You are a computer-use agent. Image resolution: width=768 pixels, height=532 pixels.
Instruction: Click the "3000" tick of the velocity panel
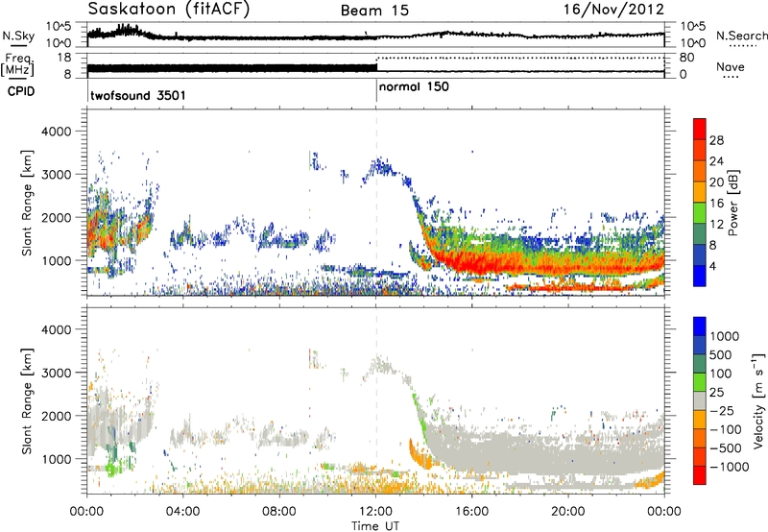[x=57, y=373]
